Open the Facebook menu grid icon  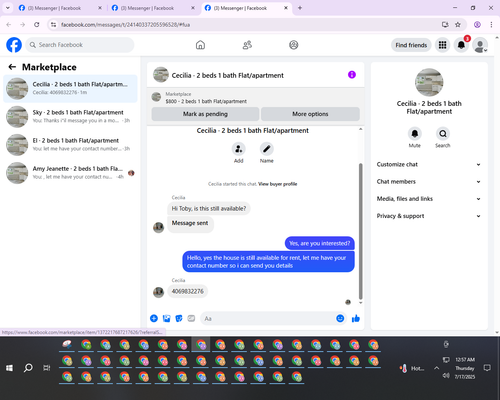[x=442, y=45]
